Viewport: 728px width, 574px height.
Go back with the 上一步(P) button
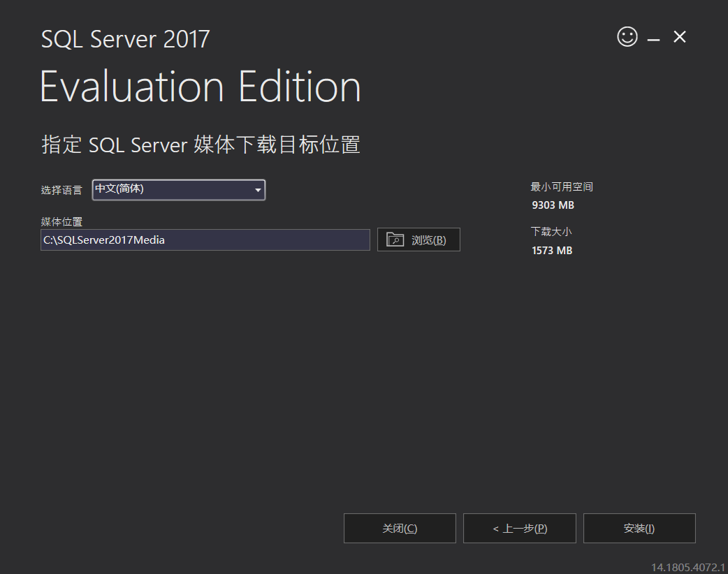519,528
